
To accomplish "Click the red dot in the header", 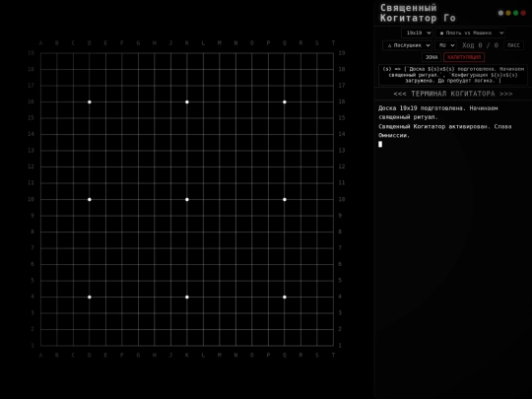I will coord(523,13).
